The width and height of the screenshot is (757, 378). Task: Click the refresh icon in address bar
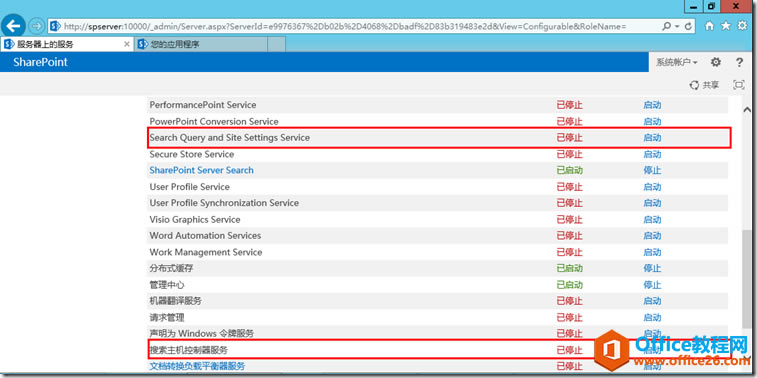pyautogui.click(x=688, y=26)
